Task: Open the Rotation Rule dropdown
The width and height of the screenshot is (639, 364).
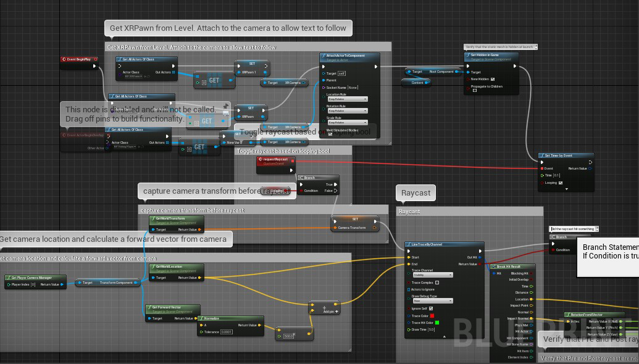Action: point(347,111)
